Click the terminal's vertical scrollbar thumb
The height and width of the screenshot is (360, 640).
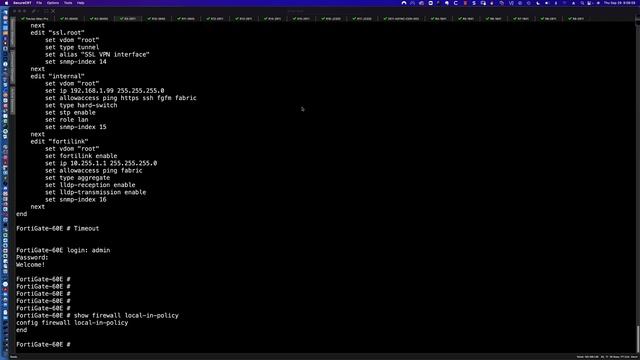click(638, 339)
